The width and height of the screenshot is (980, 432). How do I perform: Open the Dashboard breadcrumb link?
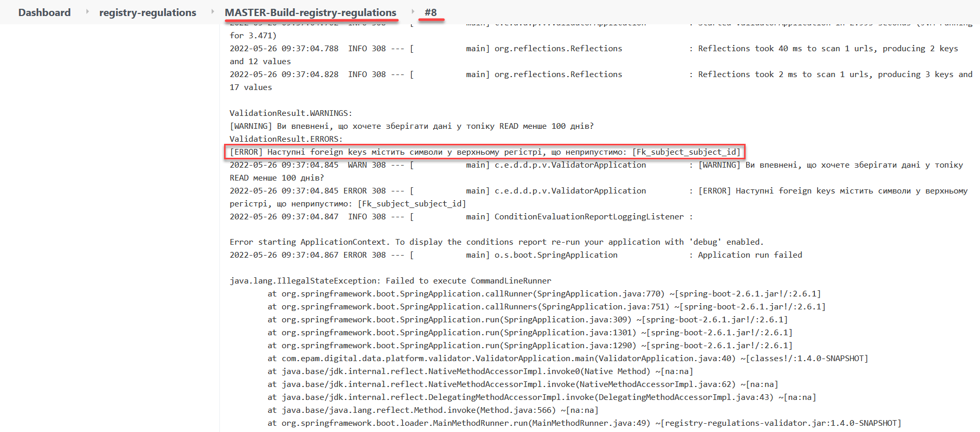[44, 12]
